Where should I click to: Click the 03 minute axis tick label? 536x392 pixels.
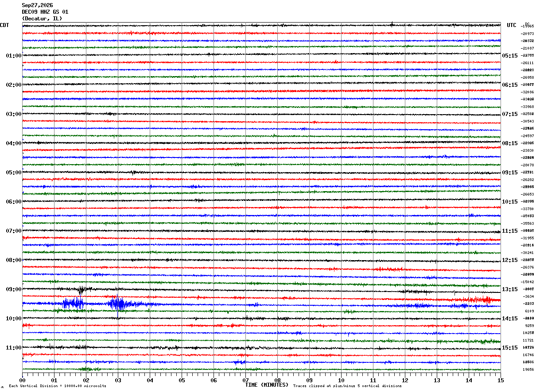click(118, 380)
